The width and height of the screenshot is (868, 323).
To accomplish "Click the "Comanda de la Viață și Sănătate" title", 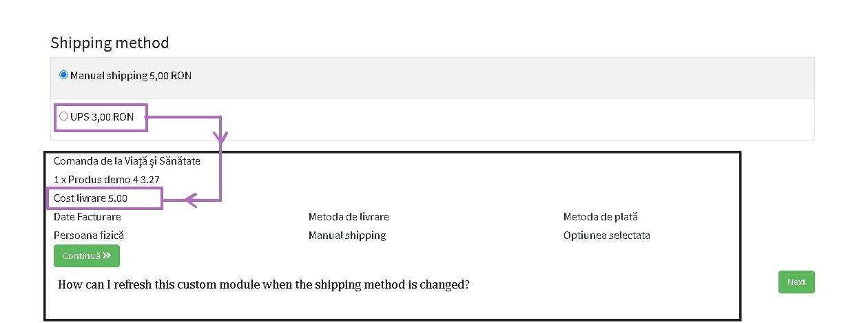I will [127, 161].
